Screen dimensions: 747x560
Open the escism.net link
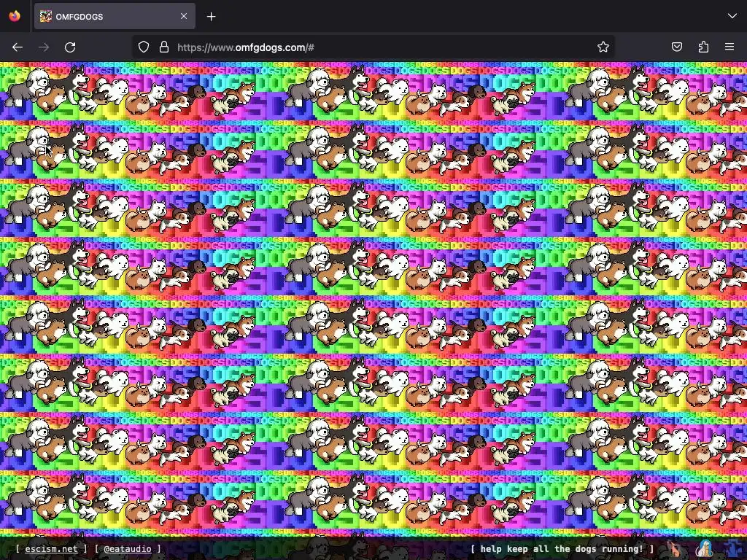(x=51, y=548)
